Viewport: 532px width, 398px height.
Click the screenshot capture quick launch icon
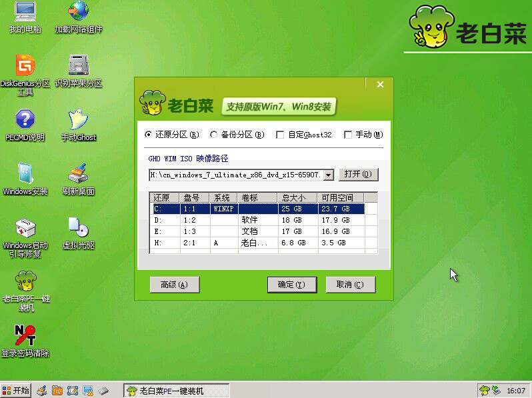coord(73,391)
